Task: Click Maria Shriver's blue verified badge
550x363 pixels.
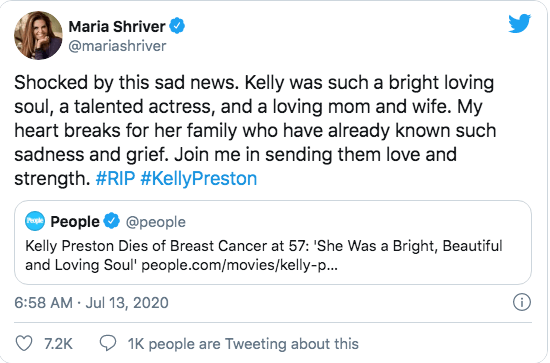Action: 177,26
